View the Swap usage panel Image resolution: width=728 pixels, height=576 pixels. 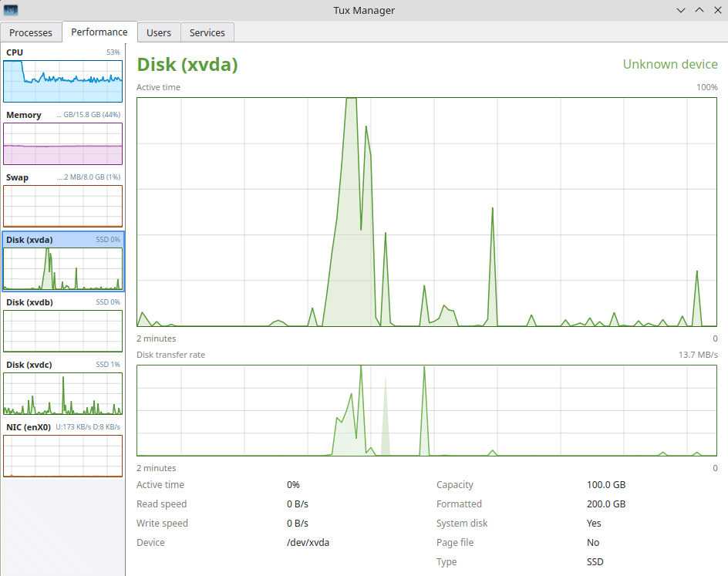pyautogui.click(x=62, y=202)
